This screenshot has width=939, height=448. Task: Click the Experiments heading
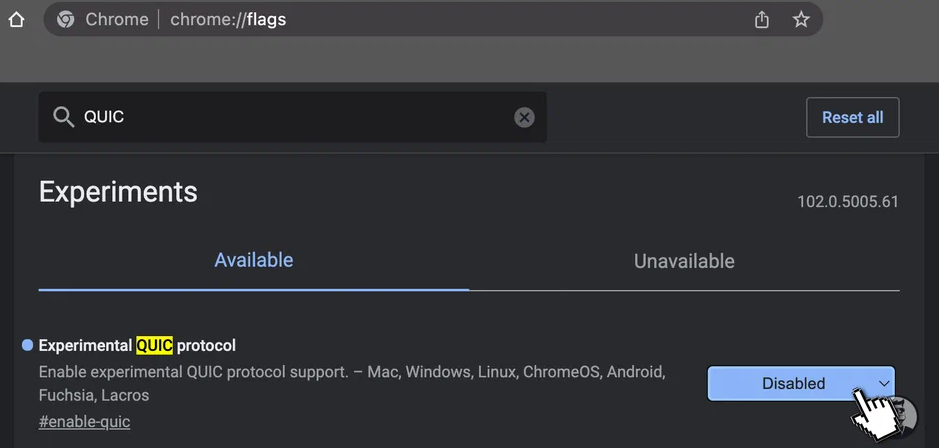pyautogui.click(x=118, y=192)
